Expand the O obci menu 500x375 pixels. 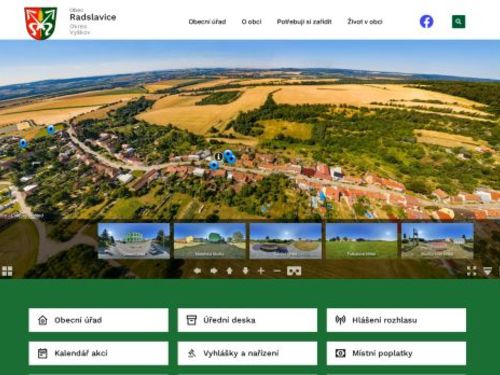pyautogui.click(x=251, y=22)
